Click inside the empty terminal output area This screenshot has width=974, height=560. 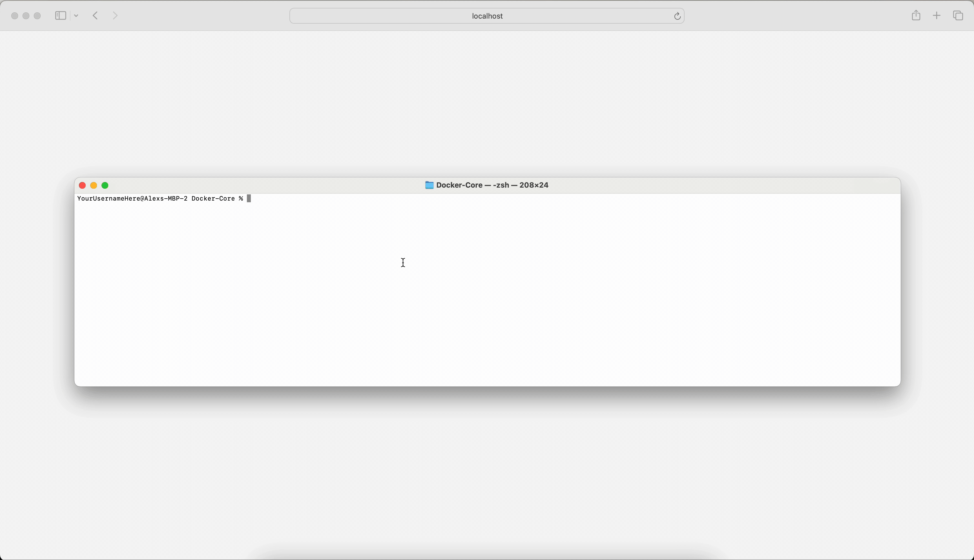[485, 292]
